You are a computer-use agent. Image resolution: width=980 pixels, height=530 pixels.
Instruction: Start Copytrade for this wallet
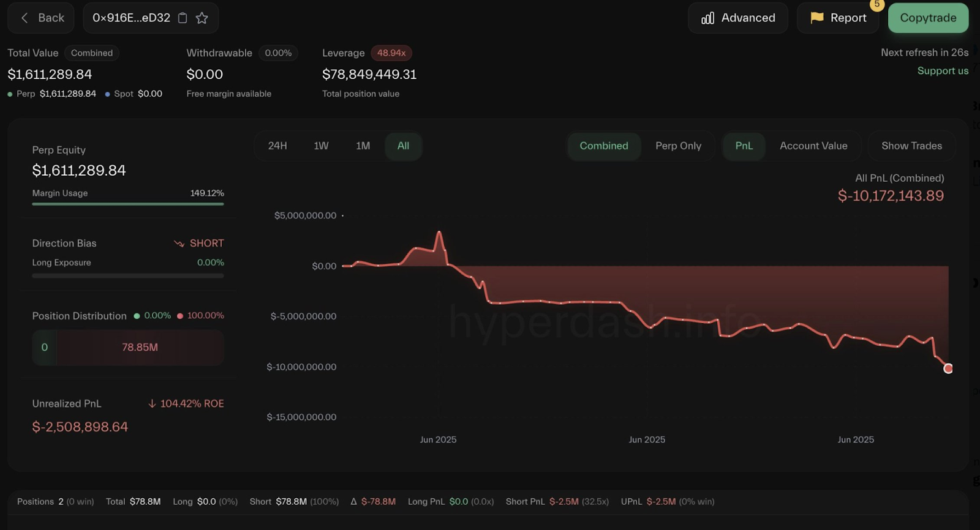tap(928, 18)
